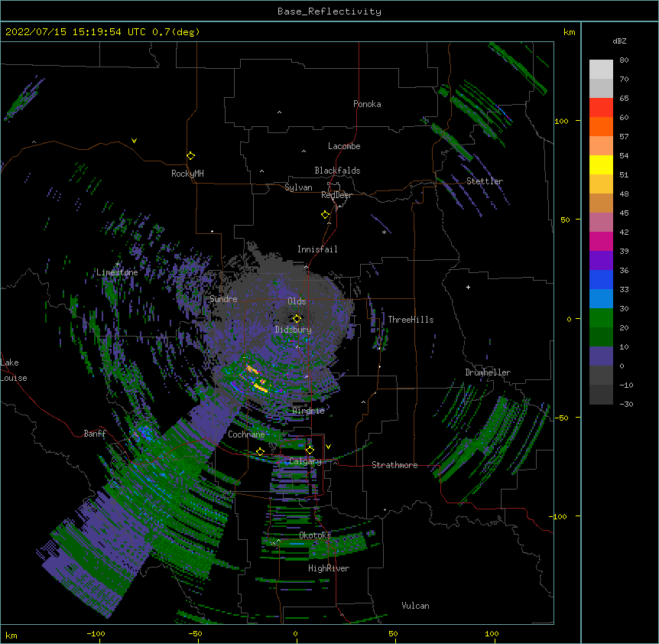This screenshot has height=644, width=659.
Task: Click the Lacombe city label
Action: [x=344, y=146]
